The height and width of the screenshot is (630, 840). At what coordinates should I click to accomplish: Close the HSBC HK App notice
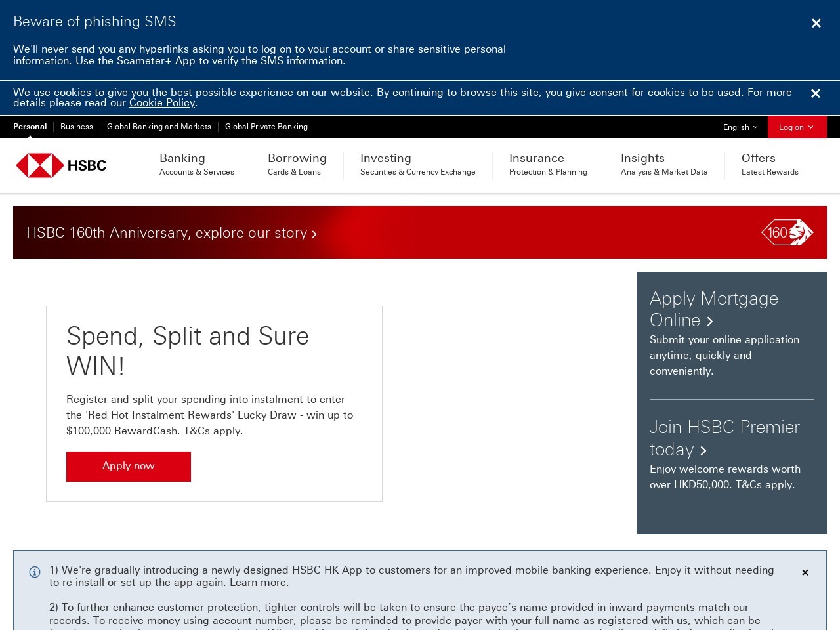coord(805,572)
